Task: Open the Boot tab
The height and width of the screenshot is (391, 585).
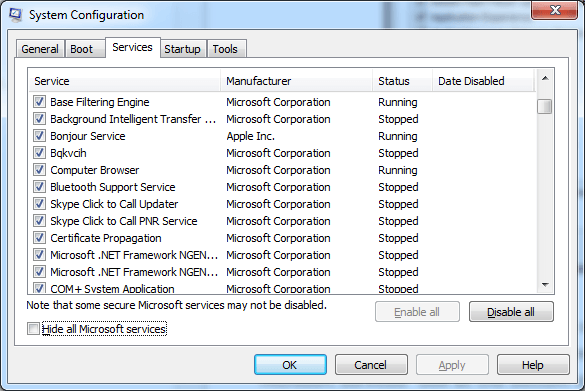Action: 81,49
